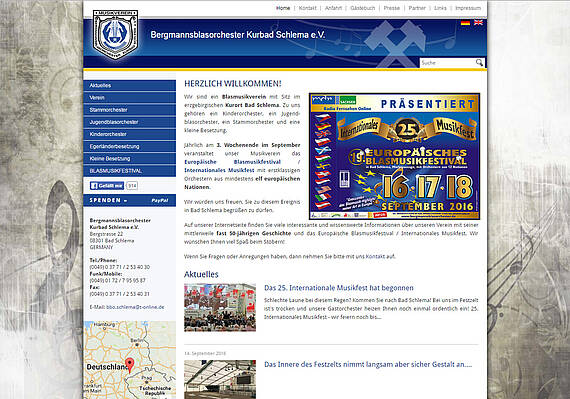Click the address line 'Bergstrasse 22'
Image resolution: width=570 pixels, height=399 pixels.
pyautogui.click(x=106, y=234)
